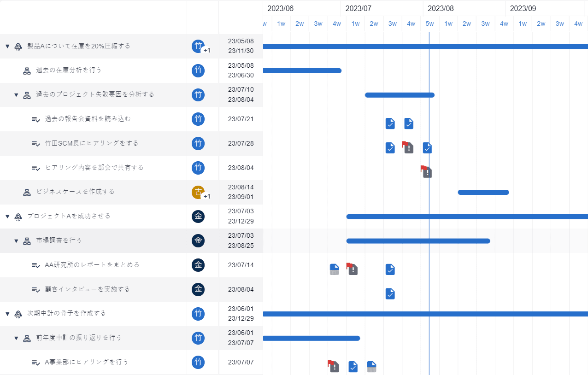Image resolution: width=588 pixels, height=375 pixels.
Task: Select the 1w week column header under 2023/06
Action: pyautogui.click(x=281, y=23)
